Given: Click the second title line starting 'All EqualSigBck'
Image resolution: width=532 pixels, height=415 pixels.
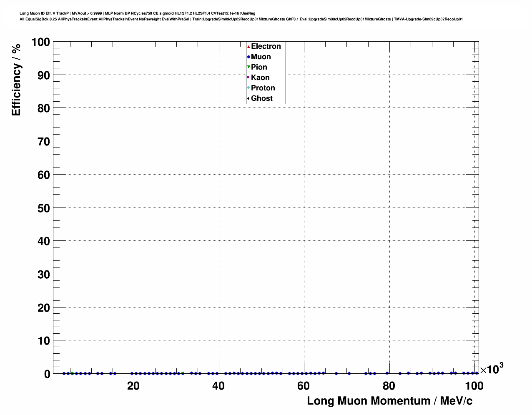Looking at the screenshot, I should pyautogui.click(x=241, y=19).
